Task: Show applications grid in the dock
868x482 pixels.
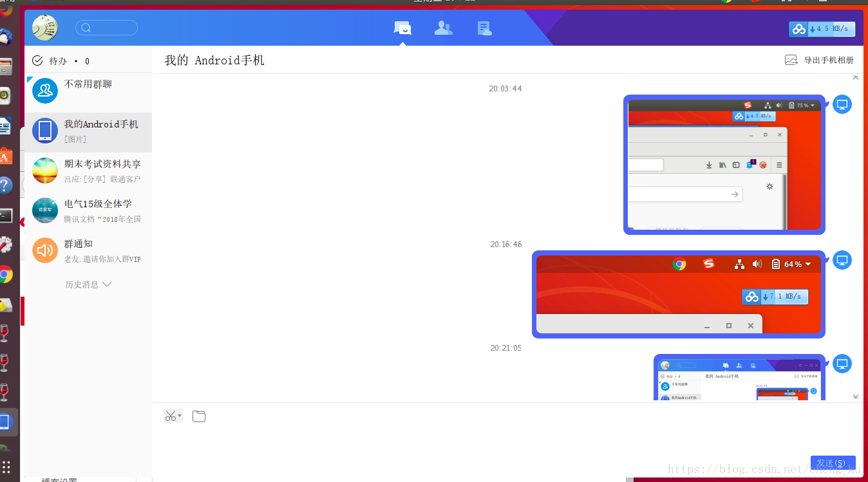Action: (5, 468)
